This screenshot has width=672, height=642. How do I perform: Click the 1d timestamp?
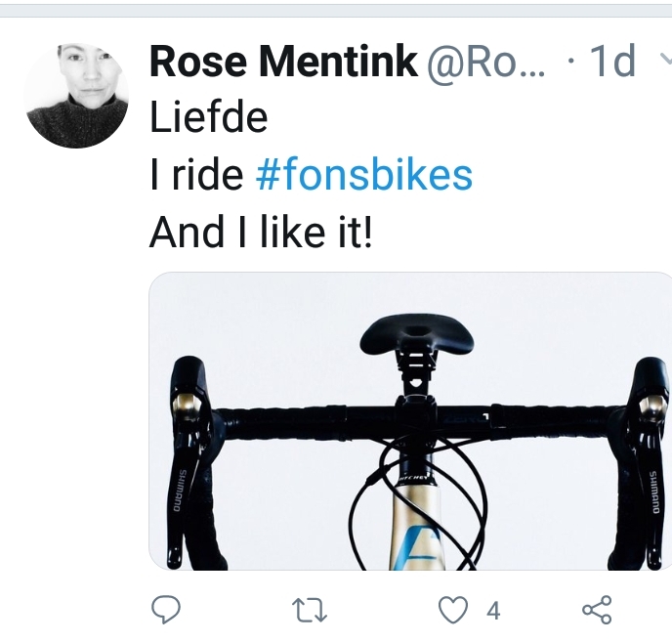coord(611,63)
